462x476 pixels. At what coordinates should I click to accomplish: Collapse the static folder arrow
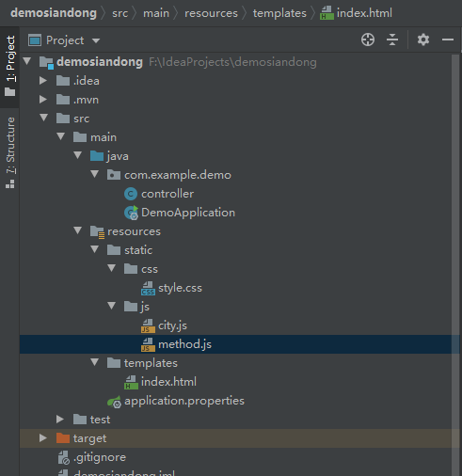(95, 249)
